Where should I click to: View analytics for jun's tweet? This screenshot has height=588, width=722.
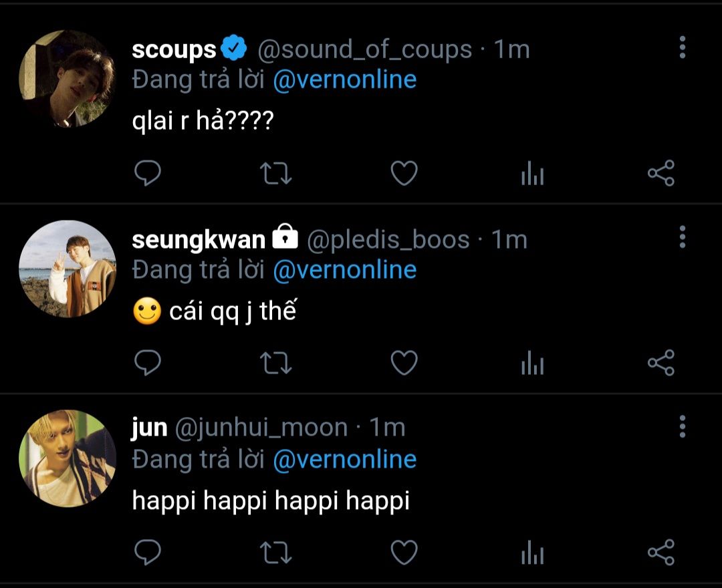click(x=532, y=553)
